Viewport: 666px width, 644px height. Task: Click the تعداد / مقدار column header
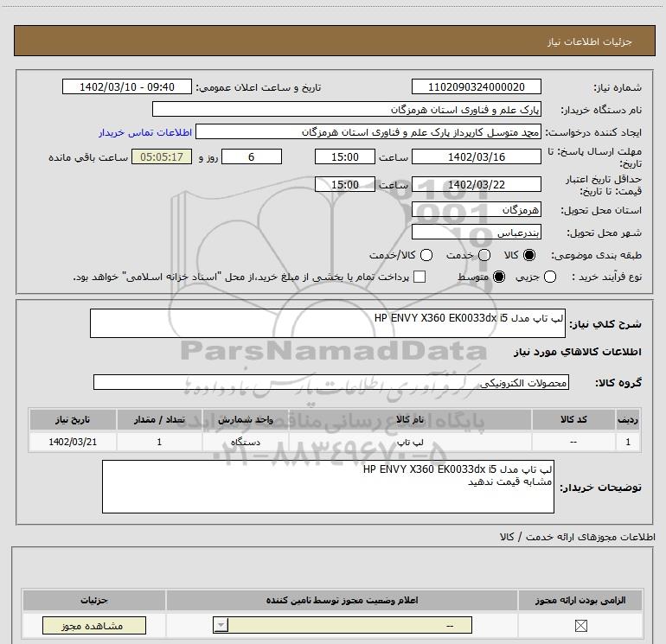[159, 419]
